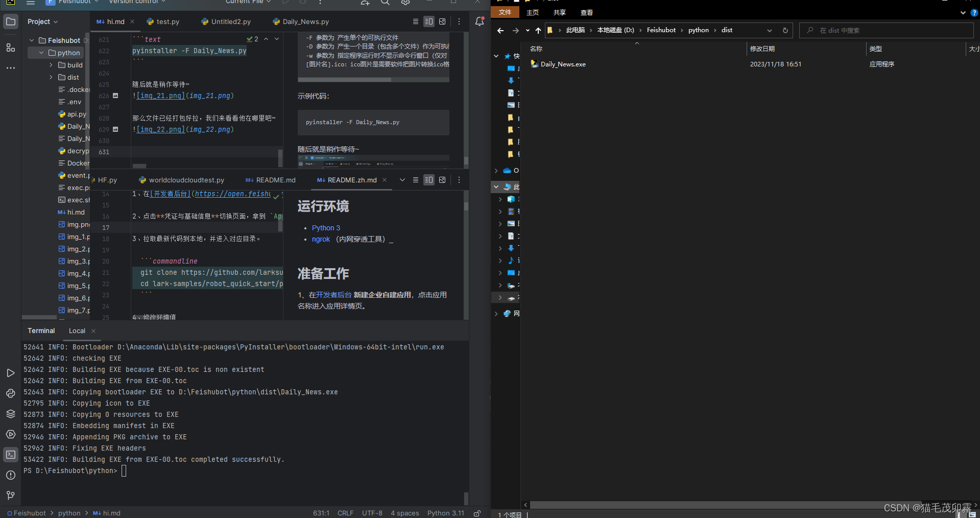Viewport: 980px width, 518px height.
Task: Switch to the README.md tab
Action: 271,180
